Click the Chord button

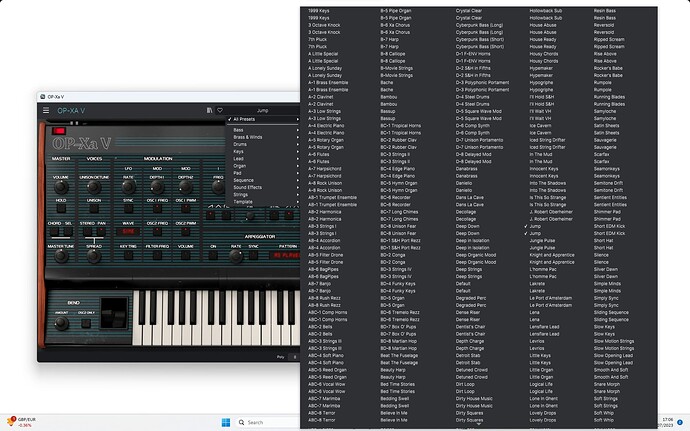[x=54, y=232]
